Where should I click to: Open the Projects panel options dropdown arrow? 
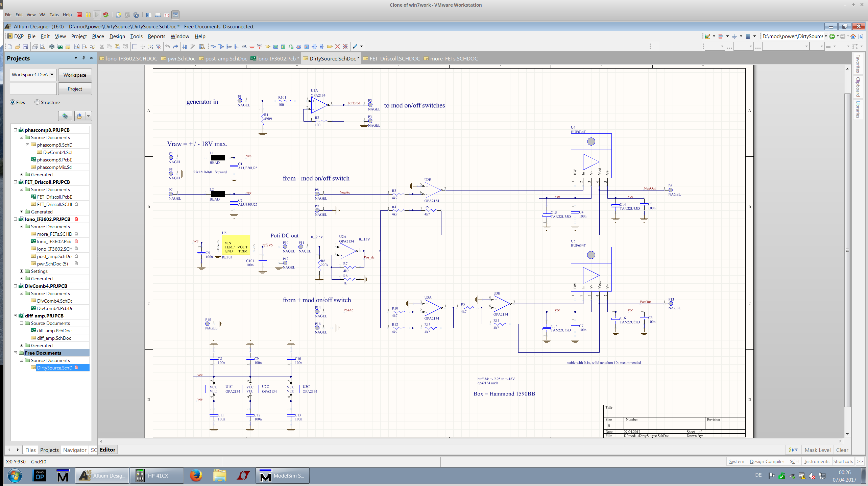[76, 58]
